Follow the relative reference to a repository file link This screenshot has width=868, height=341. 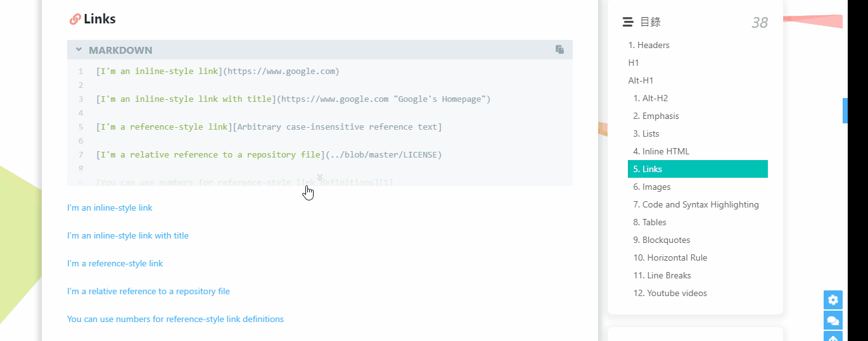[148, 291]
